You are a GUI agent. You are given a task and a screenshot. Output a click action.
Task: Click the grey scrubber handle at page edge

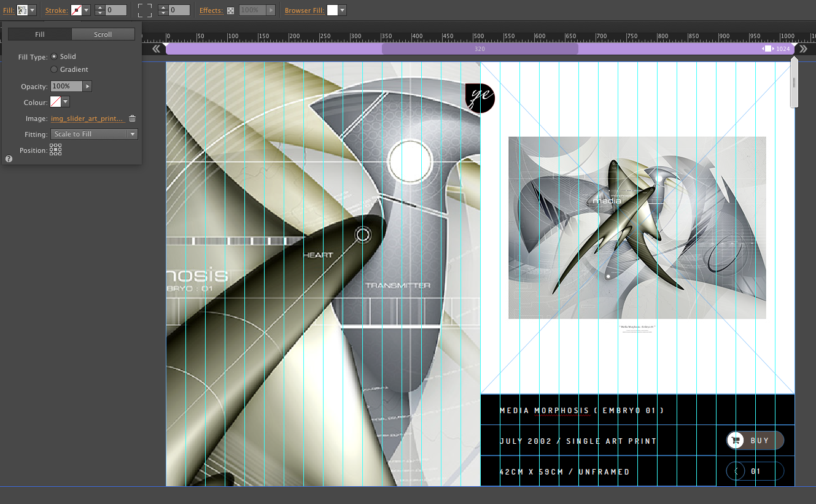(x=794, y=82)
